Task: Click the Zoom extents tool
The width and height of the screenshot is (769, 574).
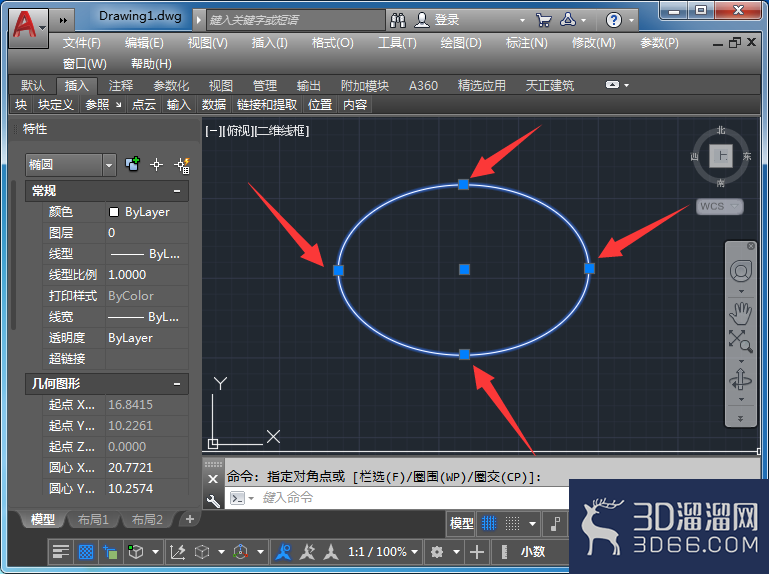Action: click(x=741, y=341)
